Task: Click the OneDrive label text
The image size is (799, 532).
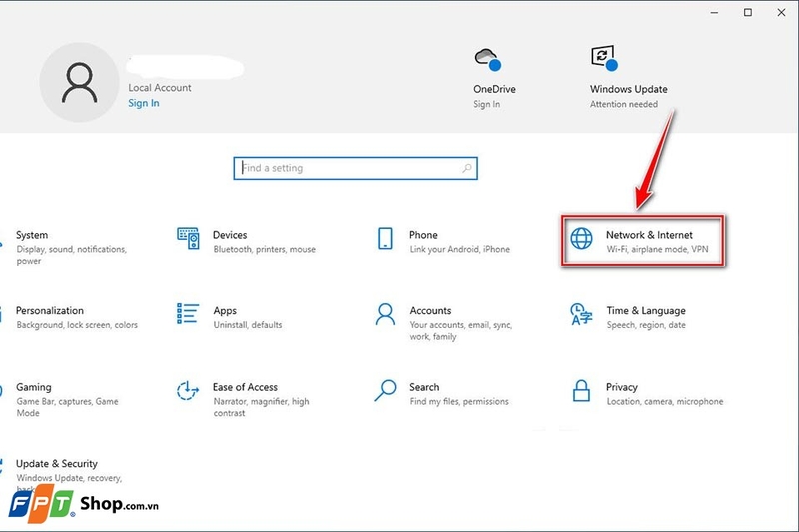Action: tap(494, 89)
